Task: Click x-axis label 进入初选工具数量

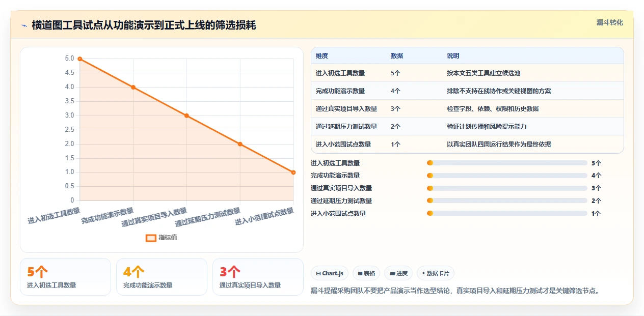Action: pyautogui.click(x=54, y=216)
